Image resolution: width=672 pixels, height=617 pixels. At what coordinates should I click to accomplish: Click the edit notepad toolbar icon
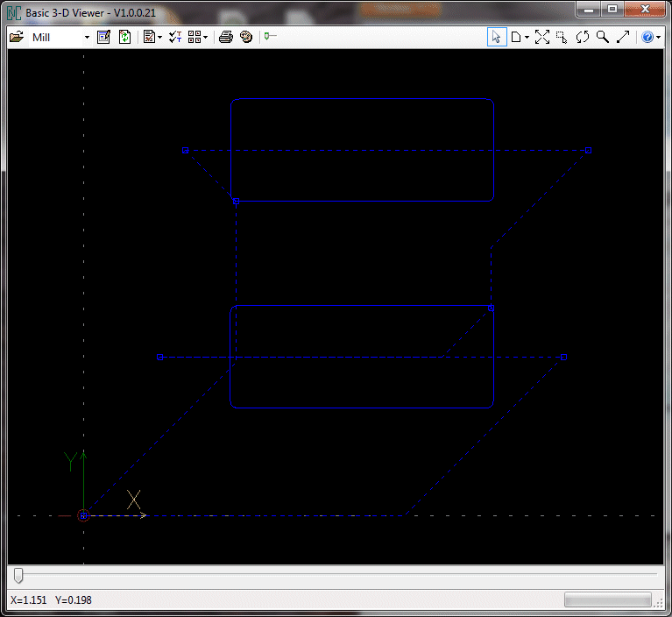103,38
